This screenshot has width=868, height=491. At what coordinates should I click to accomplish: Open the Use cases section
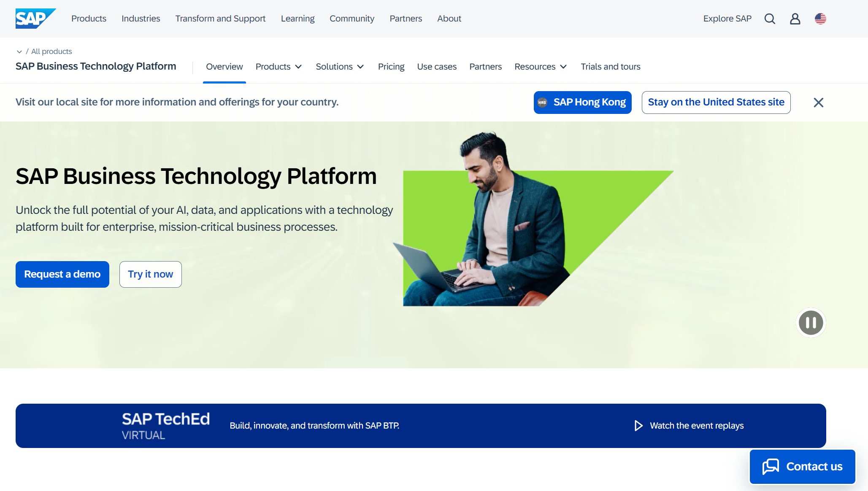point(437,67)
